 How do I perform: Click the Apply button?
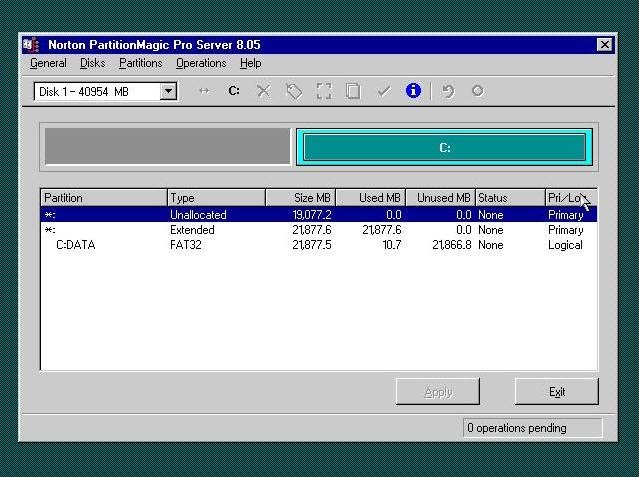438,391
